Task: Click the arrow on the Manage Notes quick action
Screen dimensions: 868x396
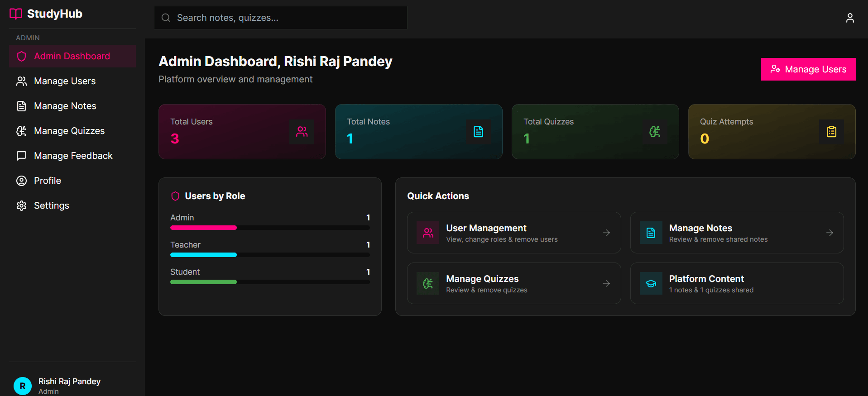Action: point(830,233)
